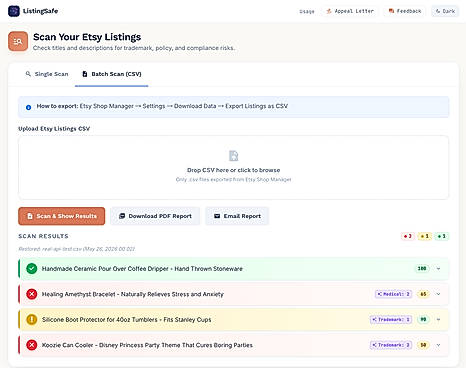The image size is (466, 368).
Task: Click the CSV file upload icon
Action: tap(234, 156)
